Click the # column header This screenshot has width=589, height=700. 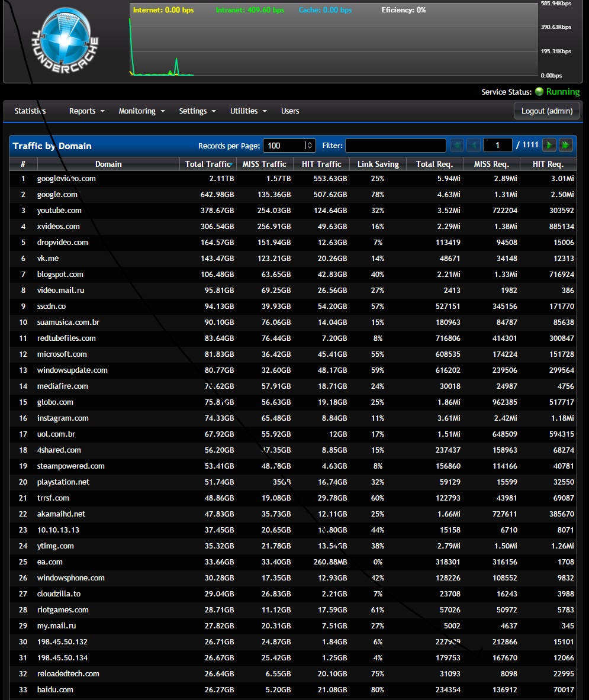click(x=23, y=164)
